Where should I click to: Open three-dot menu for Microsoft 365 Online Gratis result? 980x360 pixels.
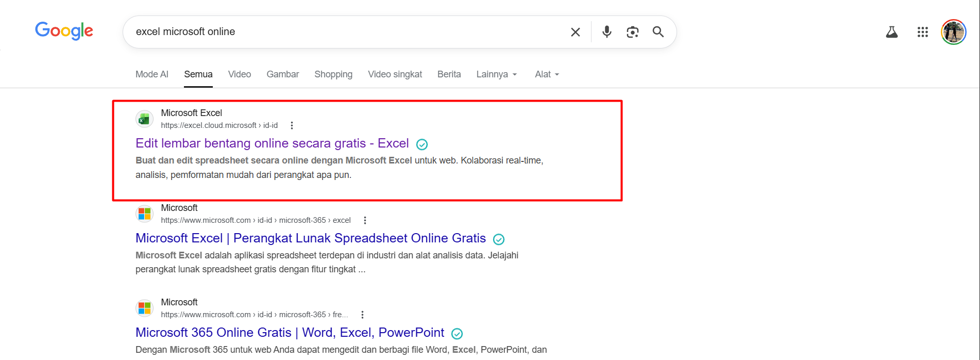[x=362, y=315]
